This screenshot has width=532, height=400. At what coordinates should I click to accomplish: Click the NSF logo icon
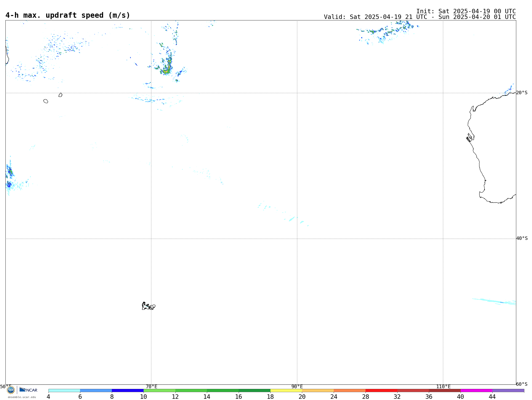(11, 390)
